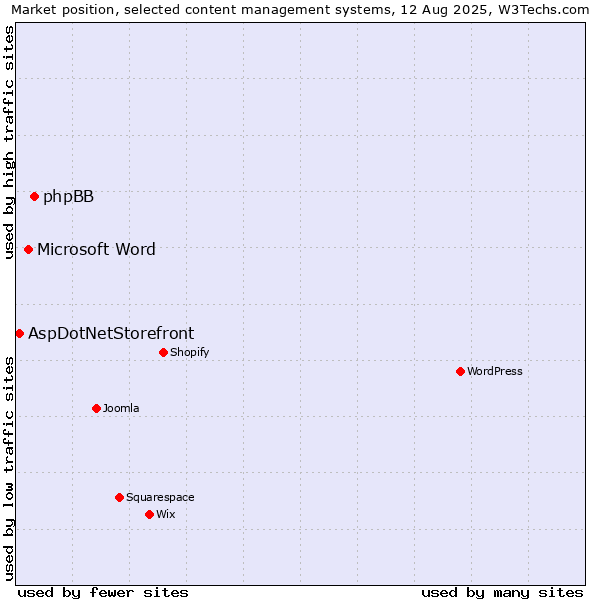Click the 'used by low traffic sites' axis label
The image size is (600, 600).
(8, 469)
